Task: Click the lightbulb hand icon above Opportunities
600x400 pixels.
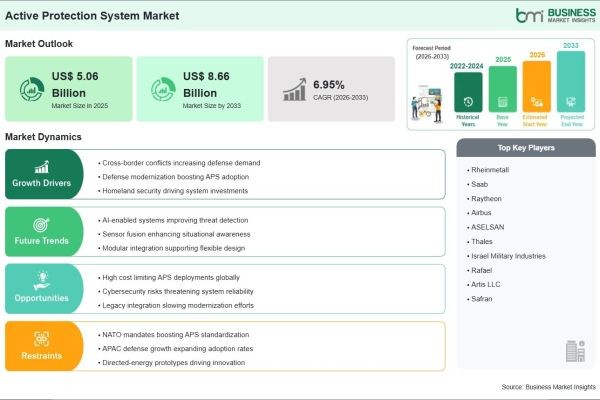Action: tap(42, 281)
